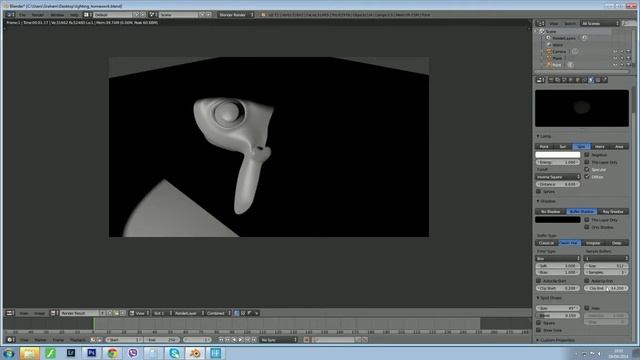The image size is (640, 360).
Task: Open Lightroom from the taskbar
Action: click(x=71, y=353)
